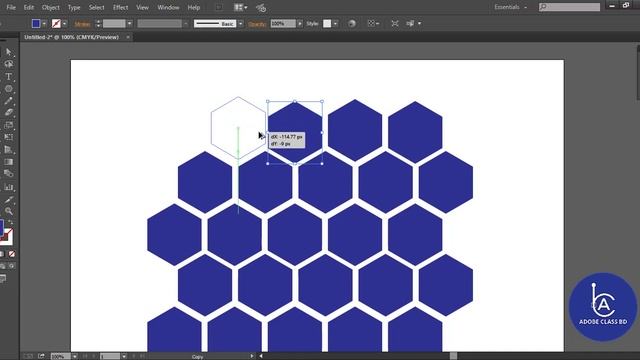Select the Eraser tool
The image size is (640, 360).
coord(9,113)
